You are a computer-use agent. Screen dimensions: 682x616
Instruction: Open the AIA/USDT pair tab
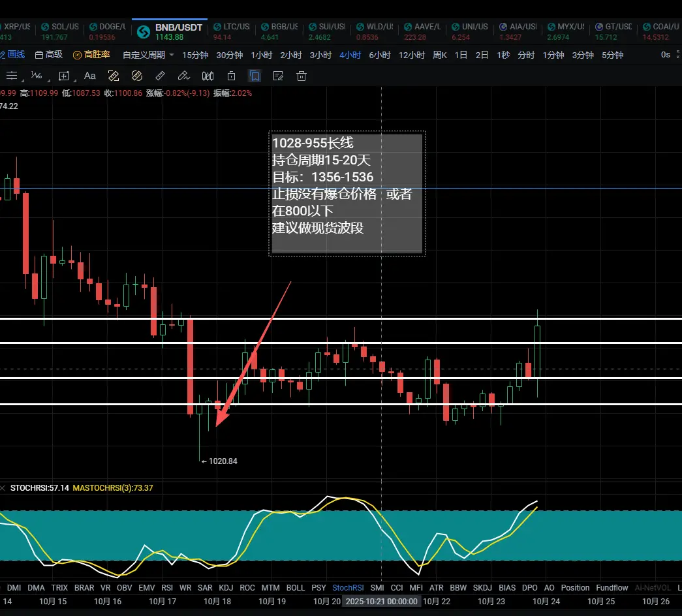pos(518,31)
